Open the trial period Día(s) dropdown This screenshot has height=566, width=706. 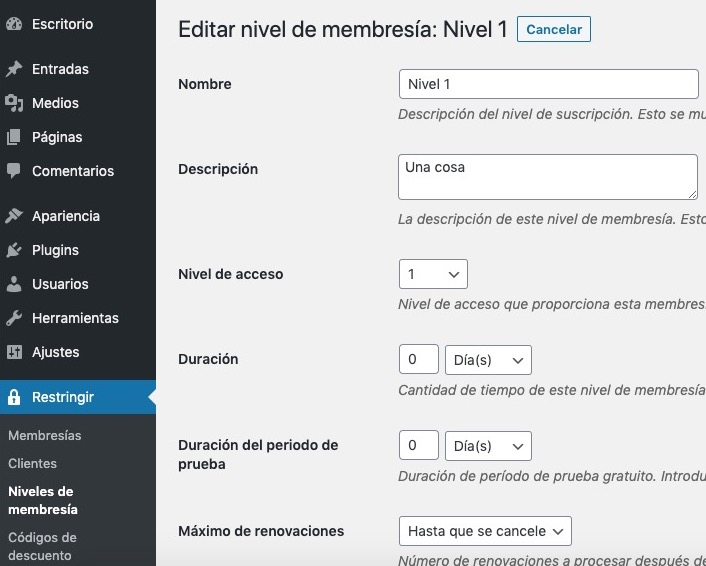(489, 446)
